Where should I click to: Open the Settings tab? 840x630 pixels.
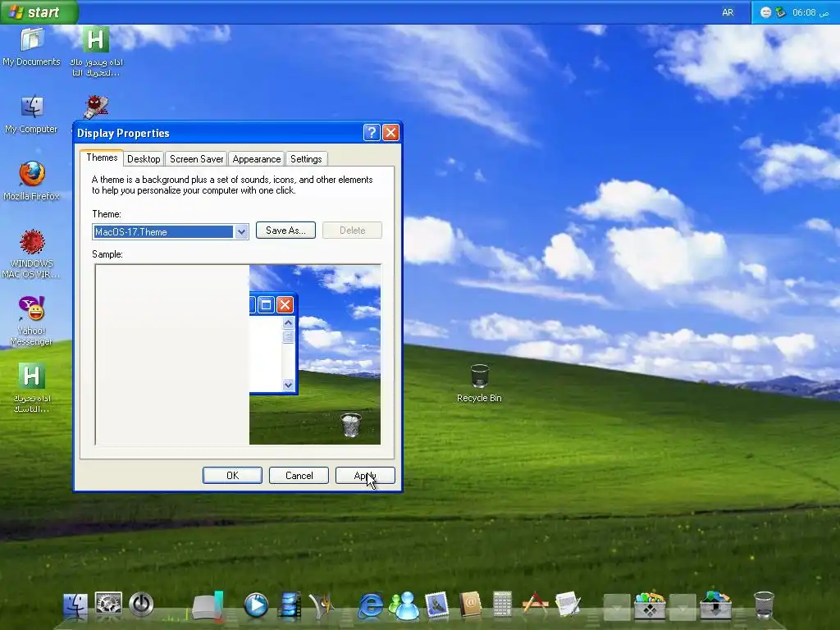[x=306, y=159]
